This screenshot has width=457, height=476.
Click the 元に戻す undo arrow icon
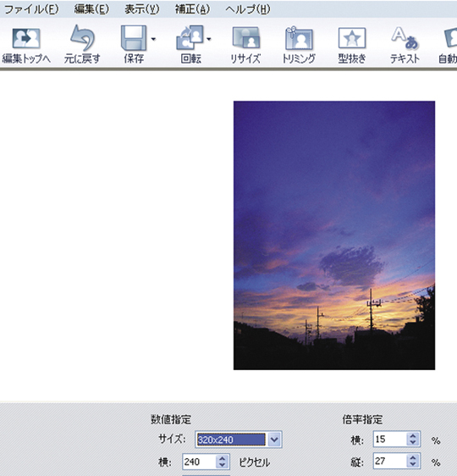pyautogui.click(x=82, y=38)
